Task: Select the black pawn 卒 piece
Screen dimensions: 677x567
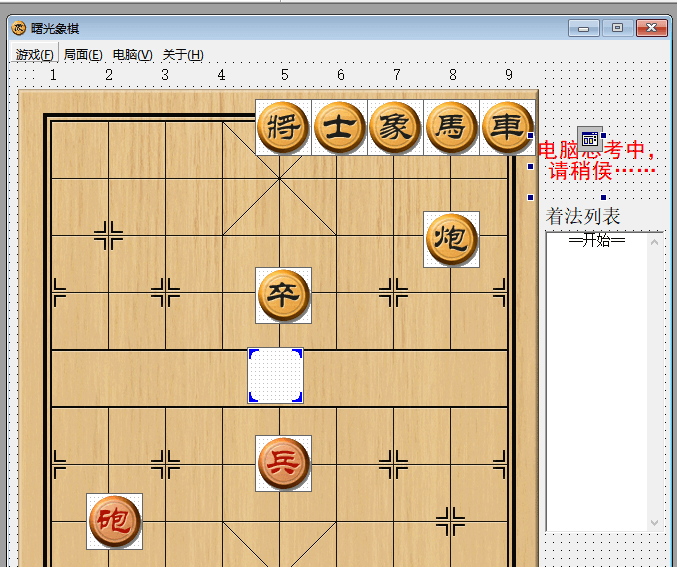Action: [x=283, y=295]
